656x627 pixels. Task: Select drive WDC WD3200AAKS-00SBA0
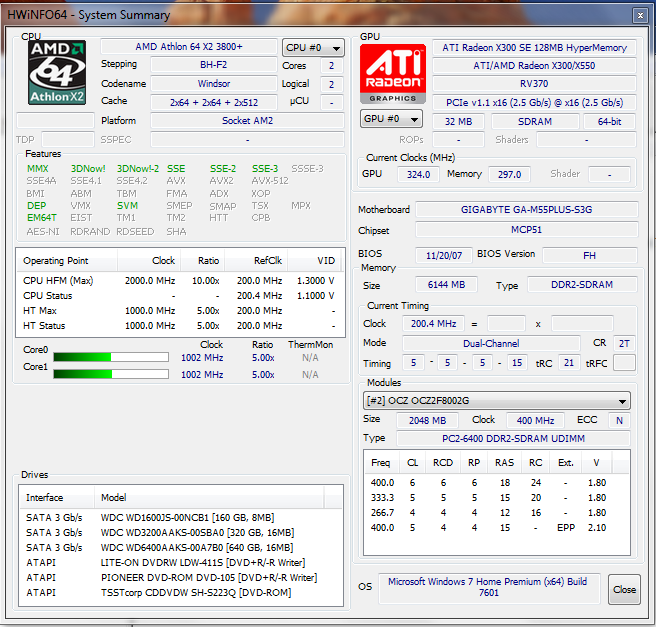coord(181,533)
